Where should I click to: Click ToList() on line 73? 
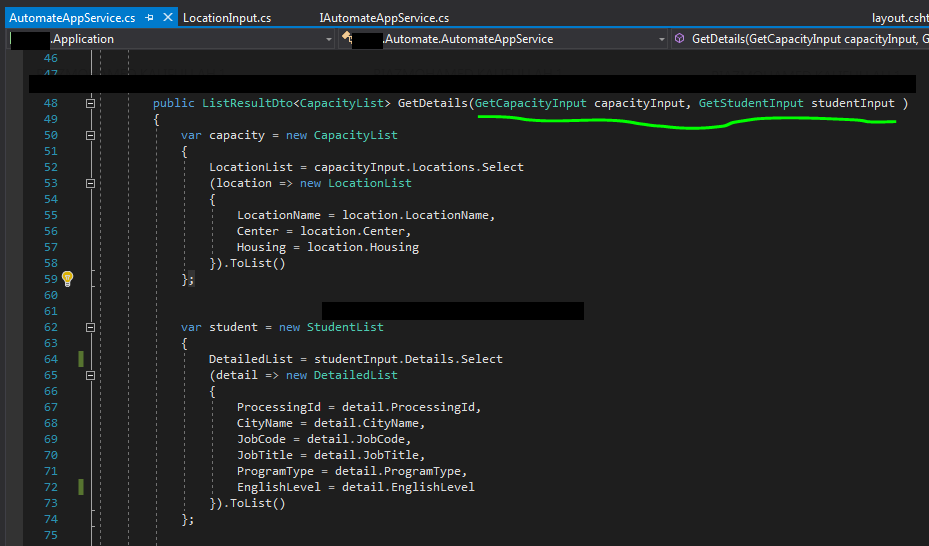pyautogui.click(x=258, y=503)
